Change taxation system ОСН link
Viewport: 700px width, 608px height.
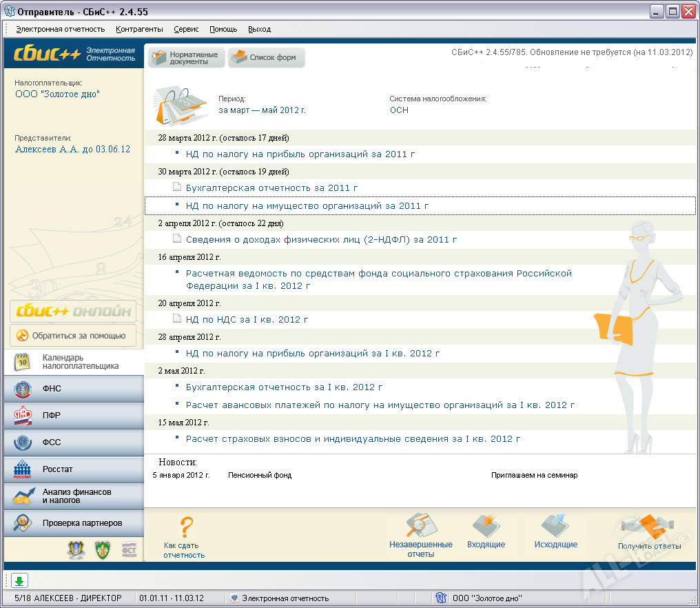click(399, 110)
